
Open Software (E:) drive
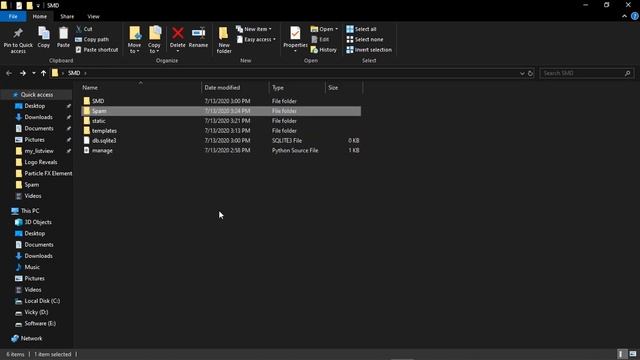tap(40, 323)
